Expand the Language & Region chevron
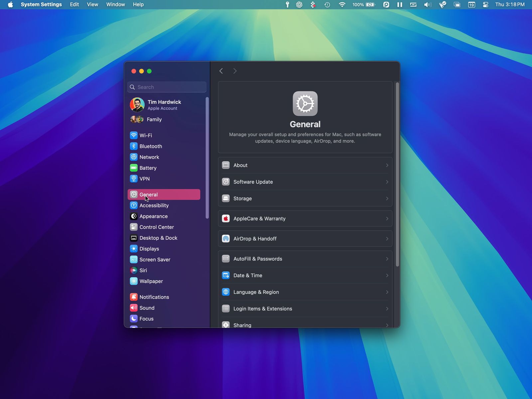The image size is (532, 399). pos(387,292)
